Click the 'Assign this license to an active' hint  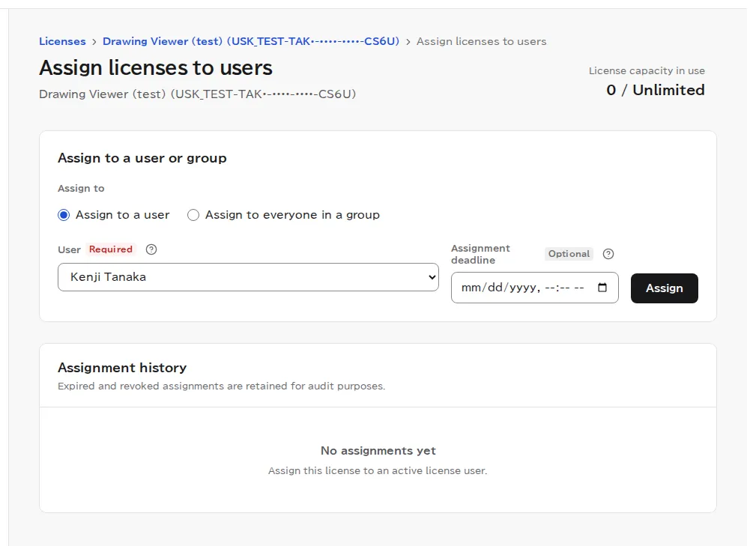[x=378, y=471]
